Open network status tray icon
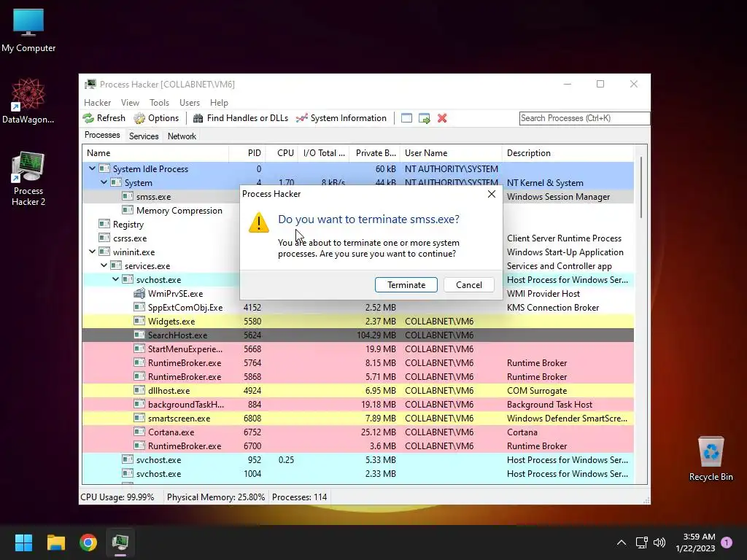 coord(641,542)
